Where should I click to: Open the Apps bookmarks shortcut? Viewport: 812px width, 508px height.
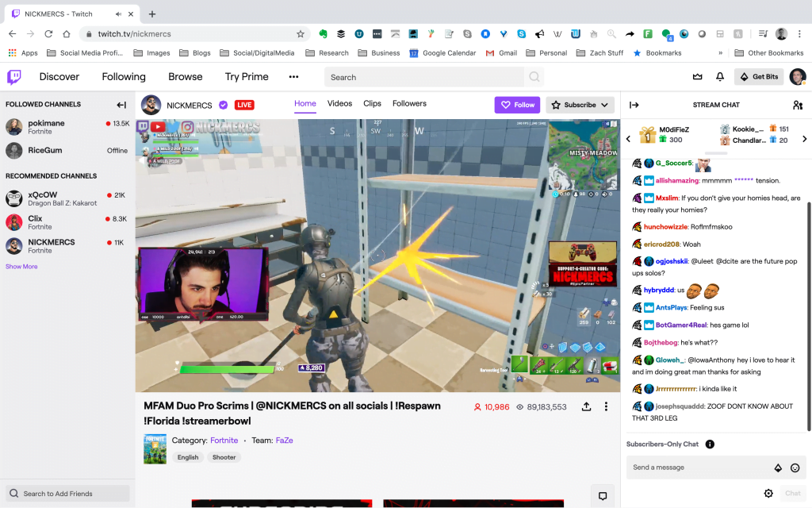[23, 53]
